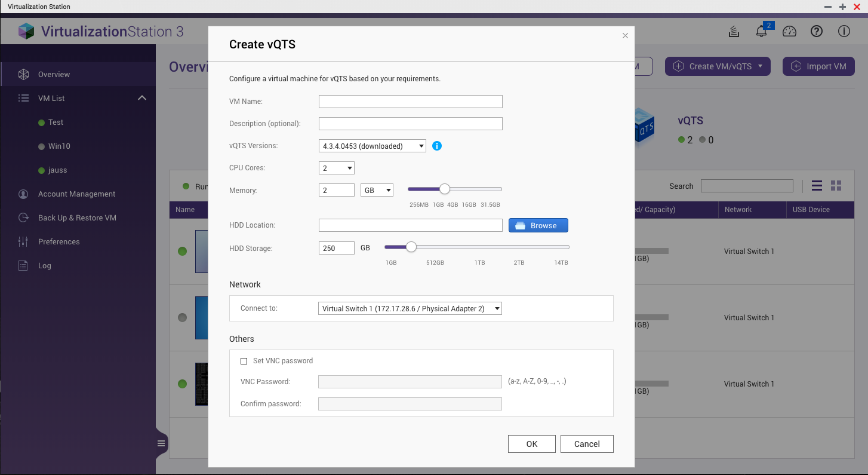Click the vQTS versions info icon
The width and height of the screenshot is (868, 475).
[437, 146]
